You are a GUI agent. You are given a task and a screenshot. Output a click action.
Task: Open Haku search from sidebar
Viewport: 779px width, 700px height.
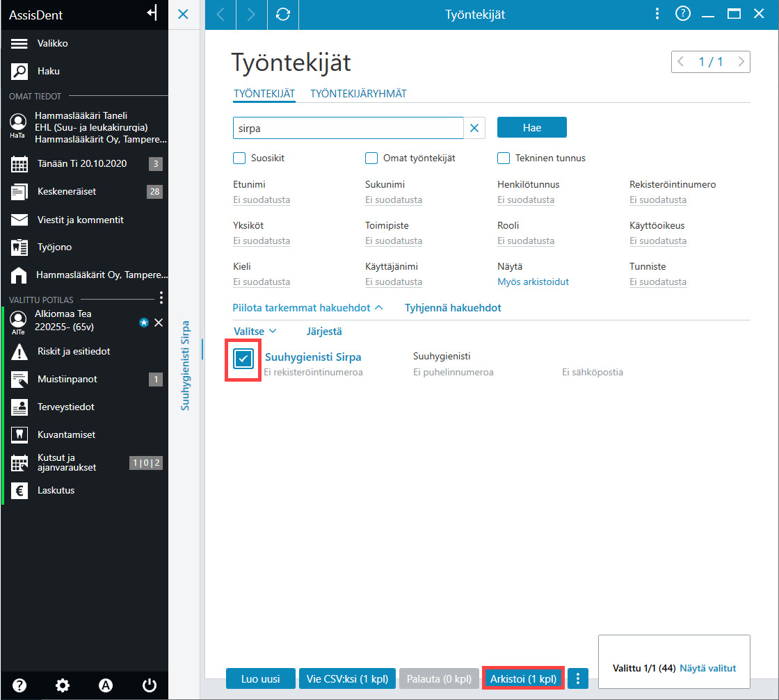click(19, 72)
